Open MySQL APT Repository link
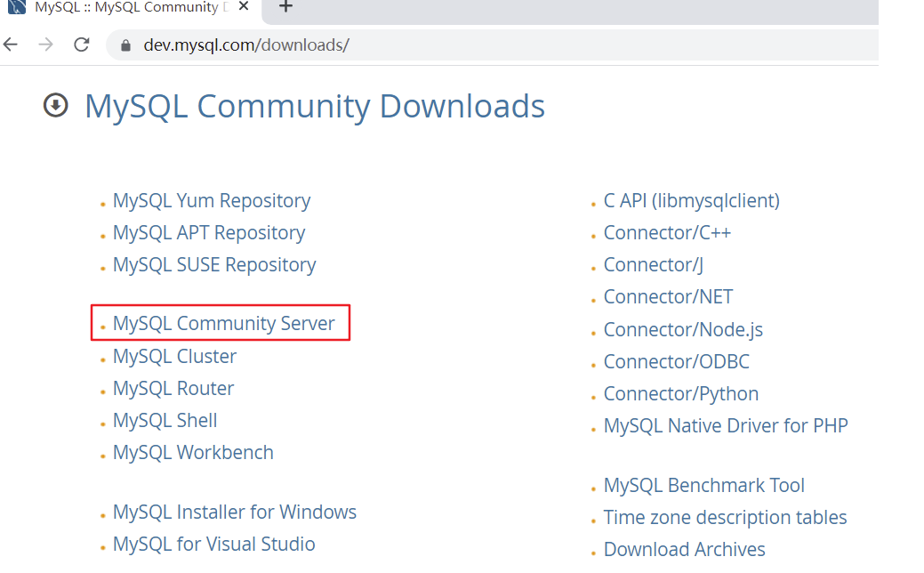 click(x=209, y=233)
